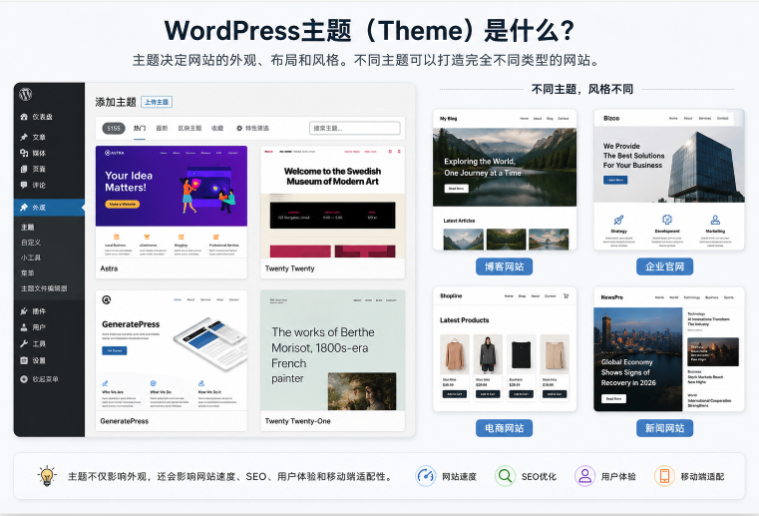Click the blue button under GeneratePress heading
The height and width of the screenshot is (516, 759).
114,350
